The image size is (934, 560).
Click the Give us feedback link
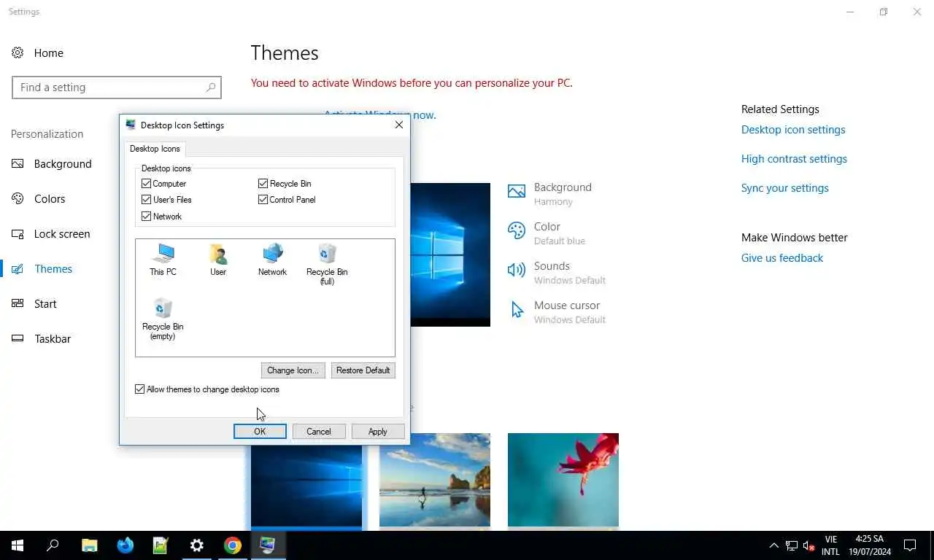[x=782, y=258]
